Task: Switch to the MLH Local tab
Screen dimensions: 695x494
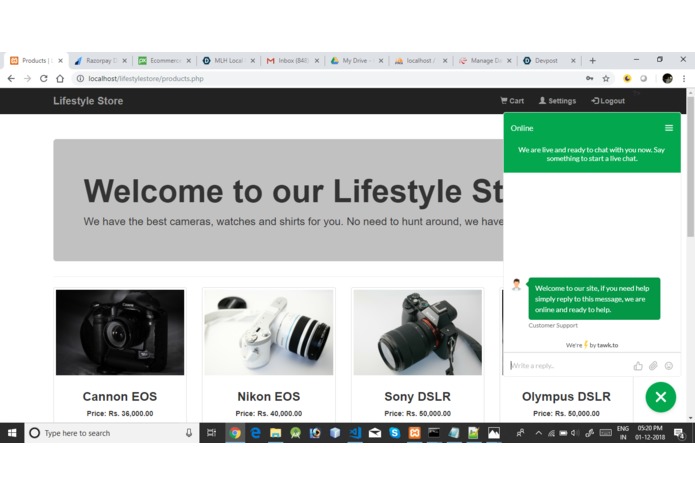Action: click(227, 61)
